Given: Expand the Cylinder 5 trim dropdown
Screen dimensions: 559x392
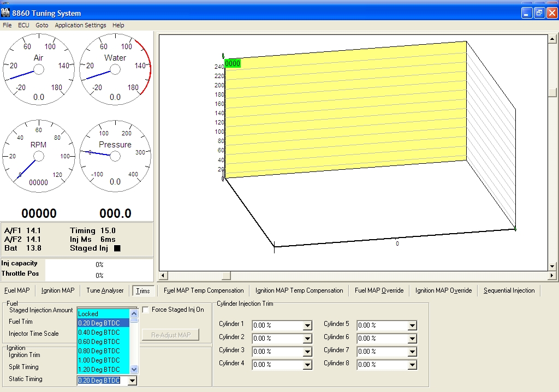Looking at the screenshot, I should coord(412,326).
